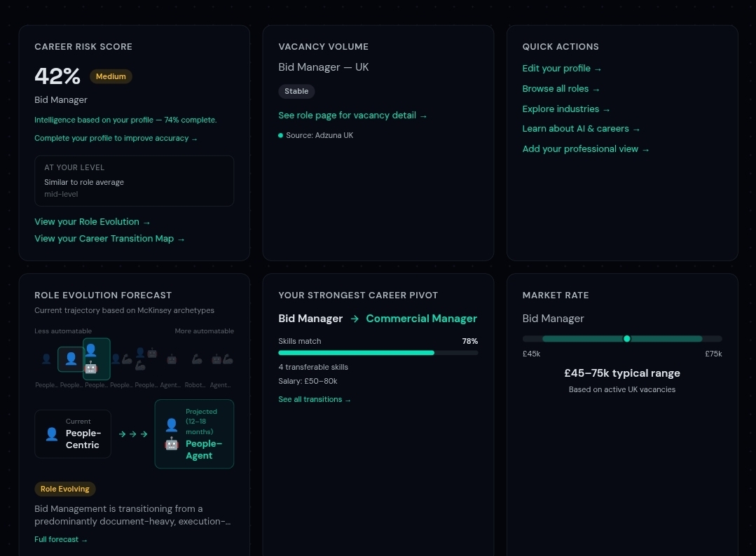Click the Market Rate slider handle
The height and width of the screenshot is (556, 756).
coord(626,338)
